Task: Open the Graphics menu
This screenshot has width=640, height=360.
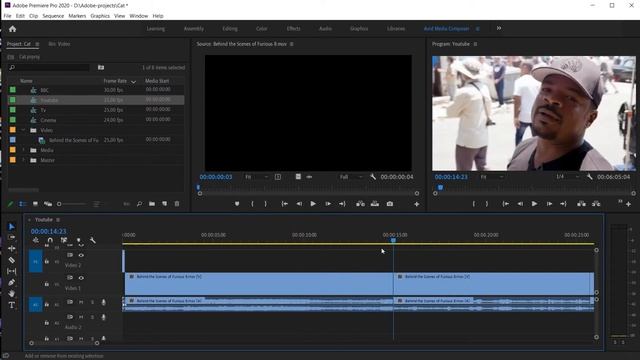Action: point(100,16)
